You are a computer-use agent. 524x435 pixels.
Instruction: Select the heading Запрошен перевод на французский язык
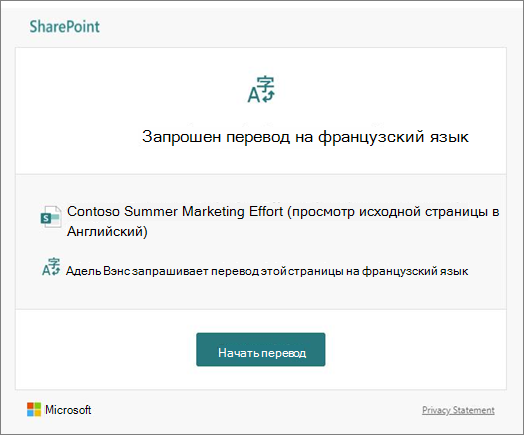click(x=305, y=137)
